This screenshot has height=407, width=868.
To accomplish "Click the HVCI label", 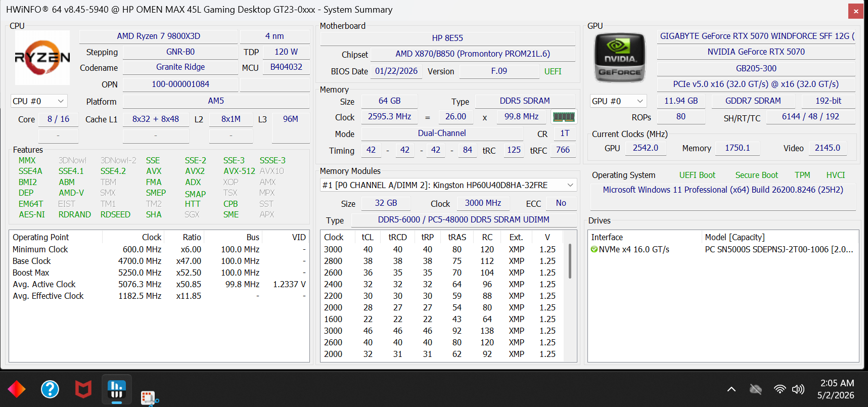I will pyautogui.click(x=836, y=175).
